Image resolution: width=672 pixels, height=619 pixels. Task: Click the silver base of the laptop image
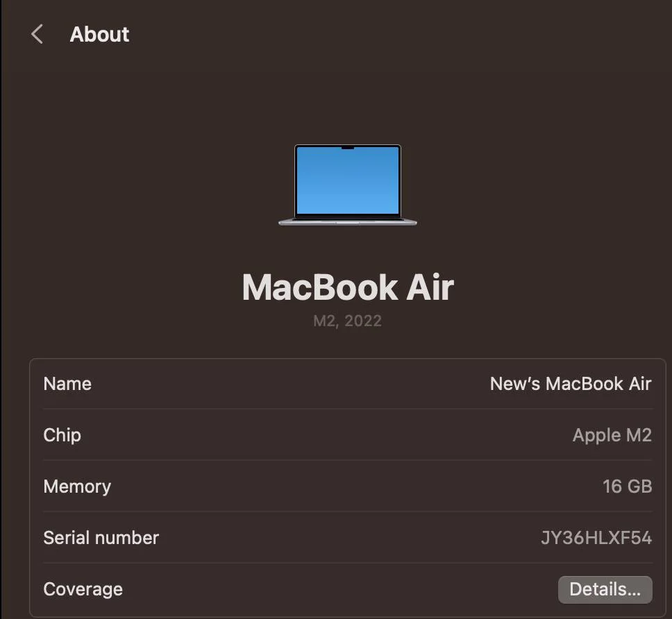(347, 221)
